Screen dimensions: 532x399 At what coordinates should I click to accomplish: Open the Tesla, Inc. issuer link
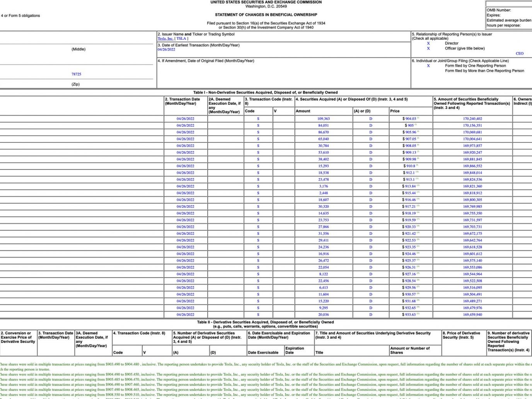[165, 39]
